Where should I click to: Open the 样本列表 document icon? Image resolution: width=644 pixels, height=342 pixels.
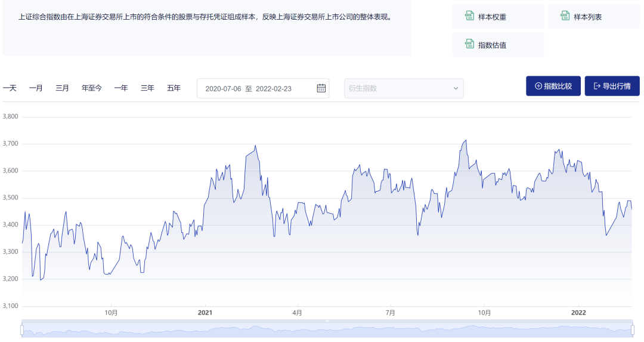coord(565,16)
